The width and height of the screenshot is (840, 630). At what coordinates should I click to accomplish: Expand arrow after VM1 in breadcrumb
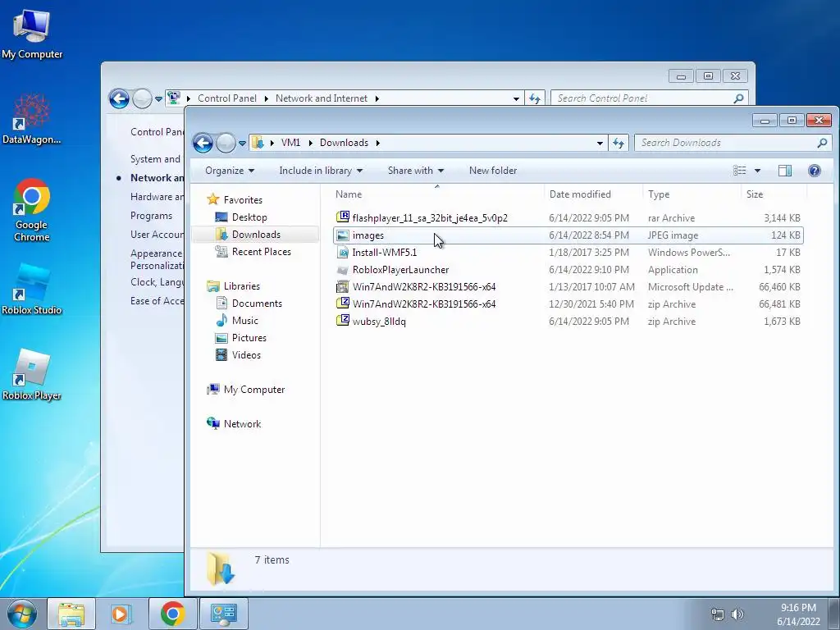(310, 143)
